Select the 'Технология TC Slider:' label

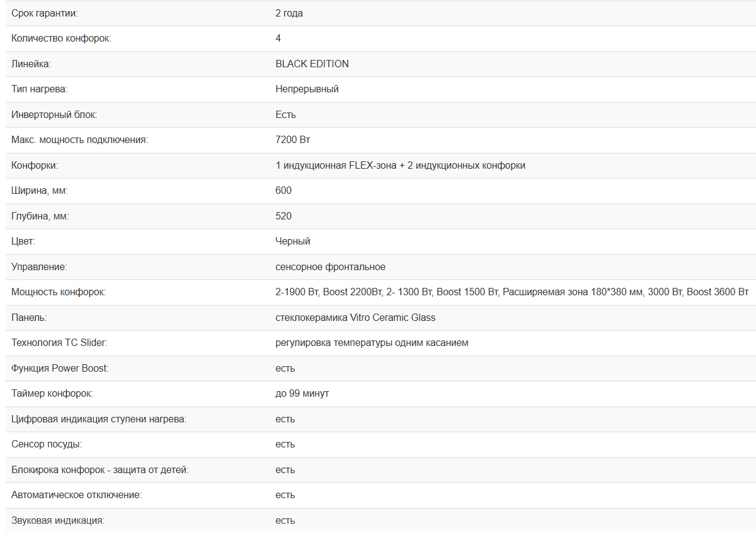point(59,343)
